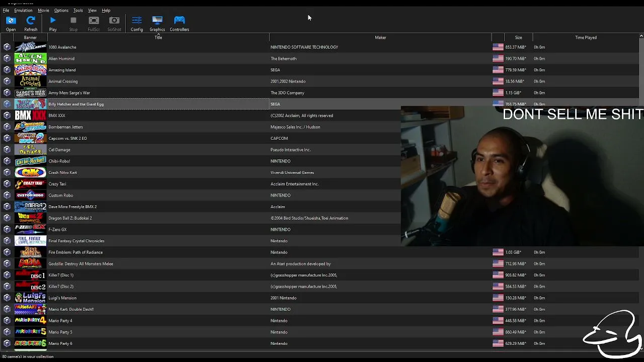Click the GameCube icon for F-Zero GX row

coord(7,229)
